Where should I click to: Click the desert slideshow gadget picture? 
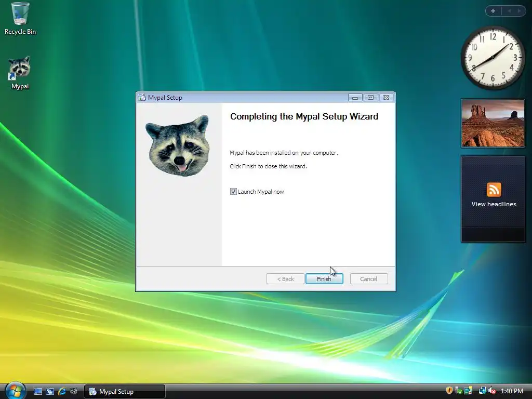493,123
